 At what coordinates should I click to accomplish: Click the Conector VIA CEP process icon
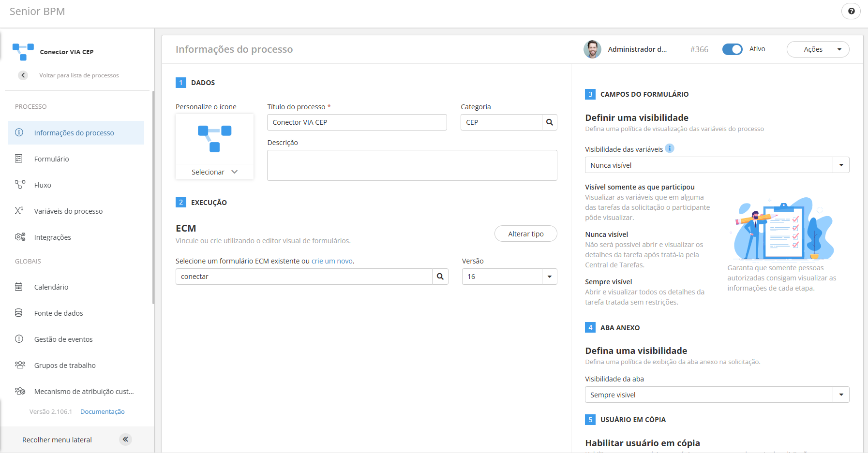pos(23,51)
